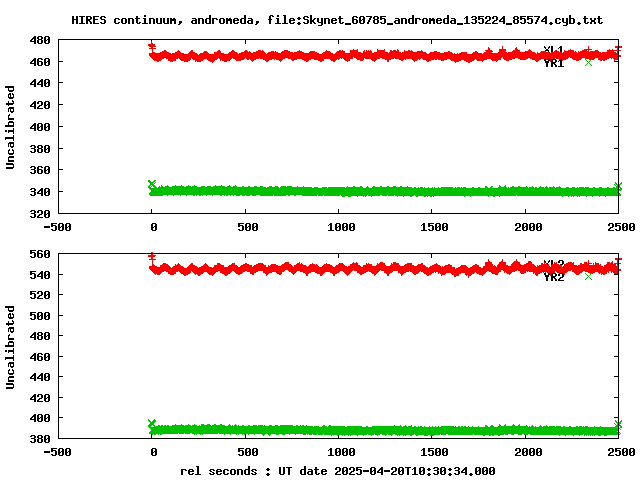Click the 440 tick label of the upper plot
This screenshot has height=480, width=640.
(40, 83)
